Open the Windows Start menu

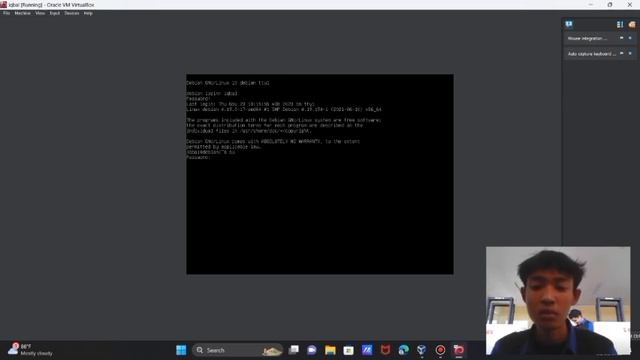pos(181,350)
